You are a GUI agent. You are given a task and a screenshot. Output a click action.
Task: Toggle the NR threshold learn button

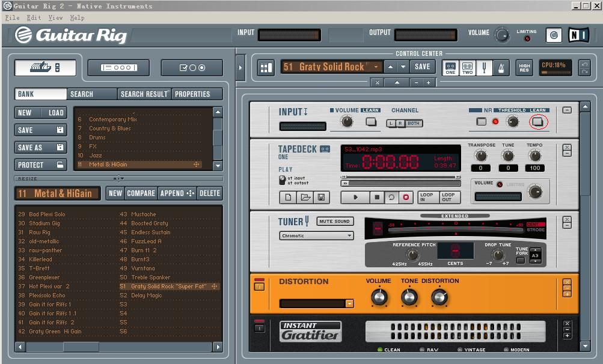537,122
